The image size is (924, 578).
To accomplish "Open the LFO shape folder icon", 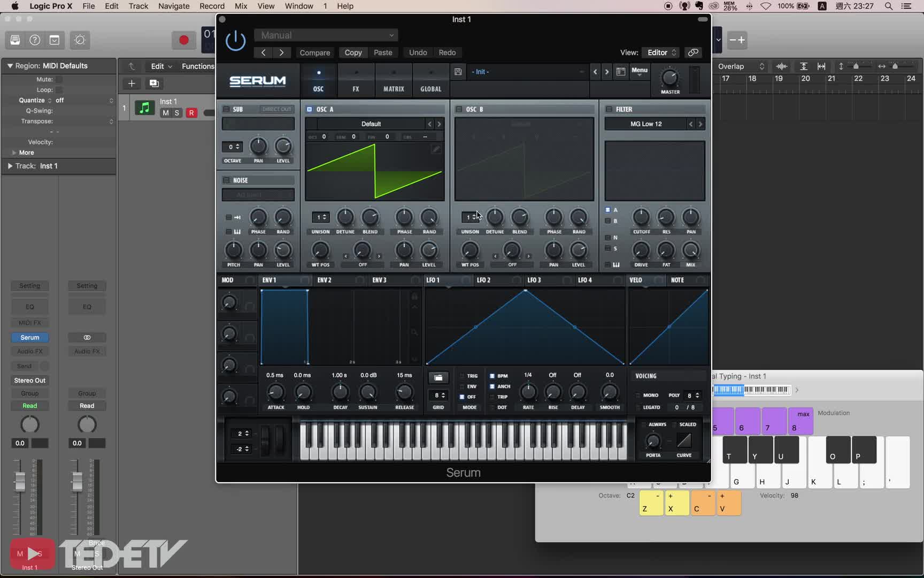I will click(438, 378).
